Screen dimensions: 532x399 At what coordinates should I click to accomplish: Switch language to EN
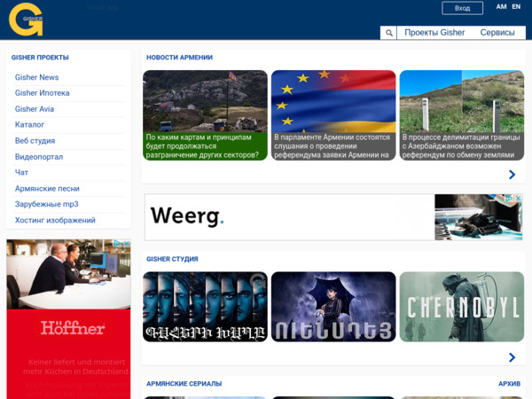tap(516, 7)
